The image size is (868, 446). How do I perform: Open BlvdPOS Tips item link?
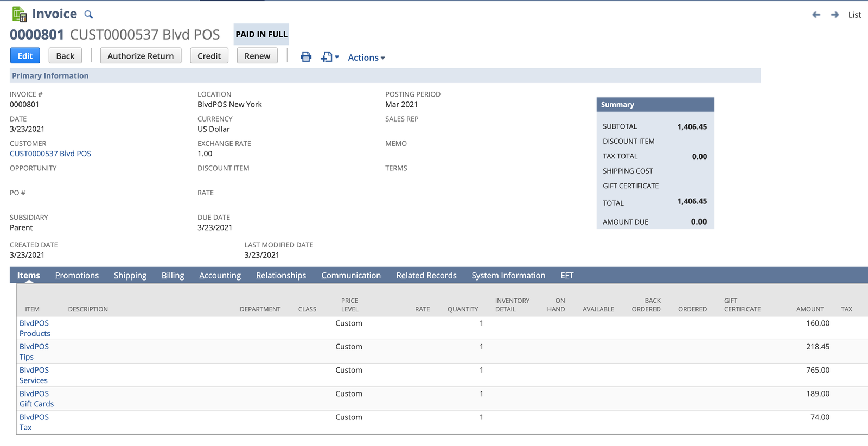(x=34, y=352)
